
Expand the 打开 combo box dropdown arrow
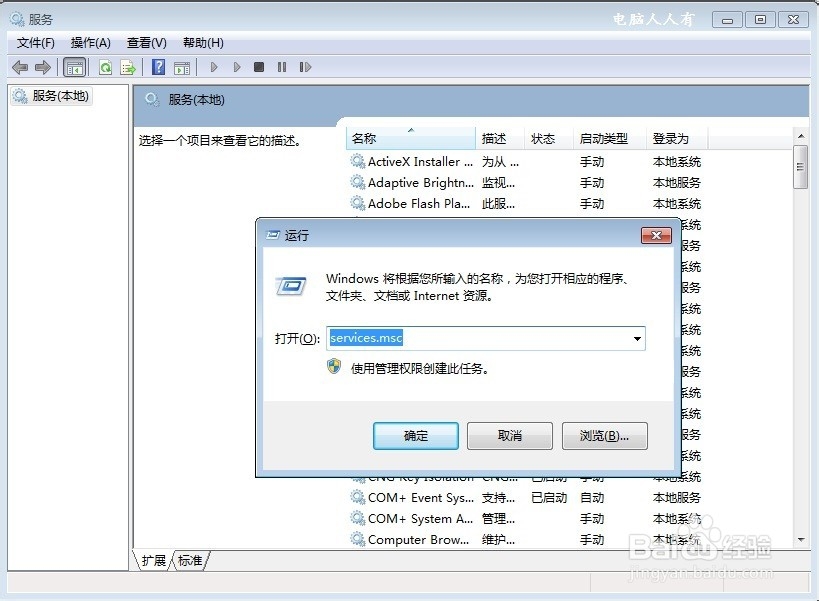[x=637, y=338]
